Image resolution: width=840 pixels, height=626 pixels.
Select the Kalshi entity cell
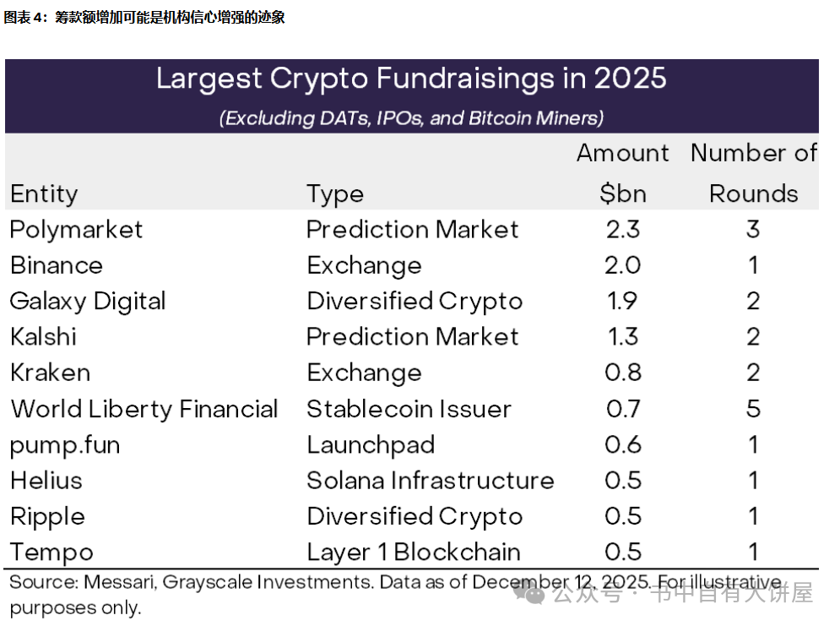point(44,337)
